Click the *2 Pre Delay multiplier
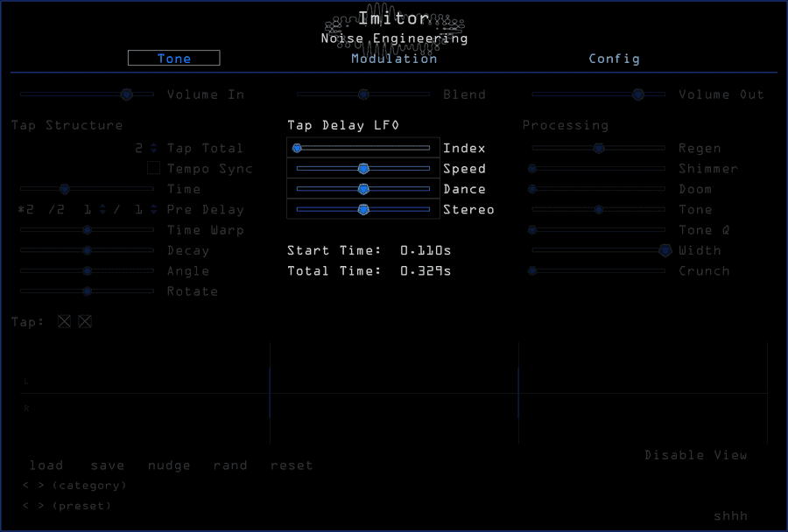Screen dimensions: 788x532 (x=25, y=209)
